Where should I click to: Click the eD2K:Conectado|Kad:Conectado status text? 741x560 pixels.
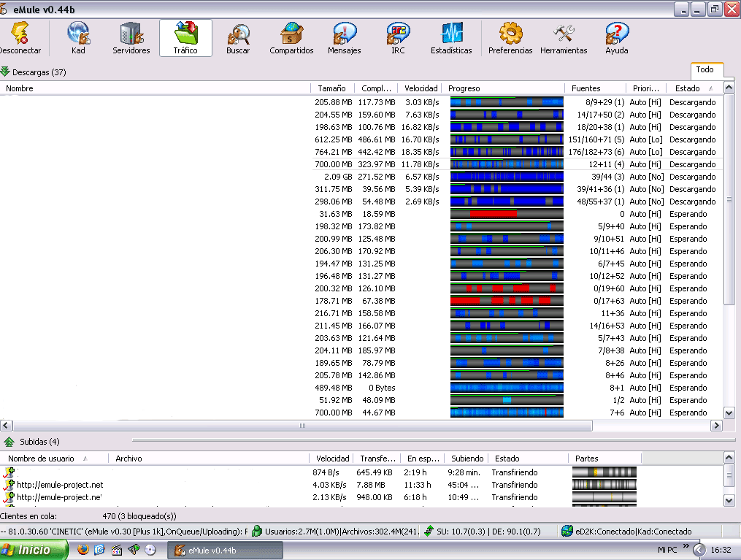[633, 532]
